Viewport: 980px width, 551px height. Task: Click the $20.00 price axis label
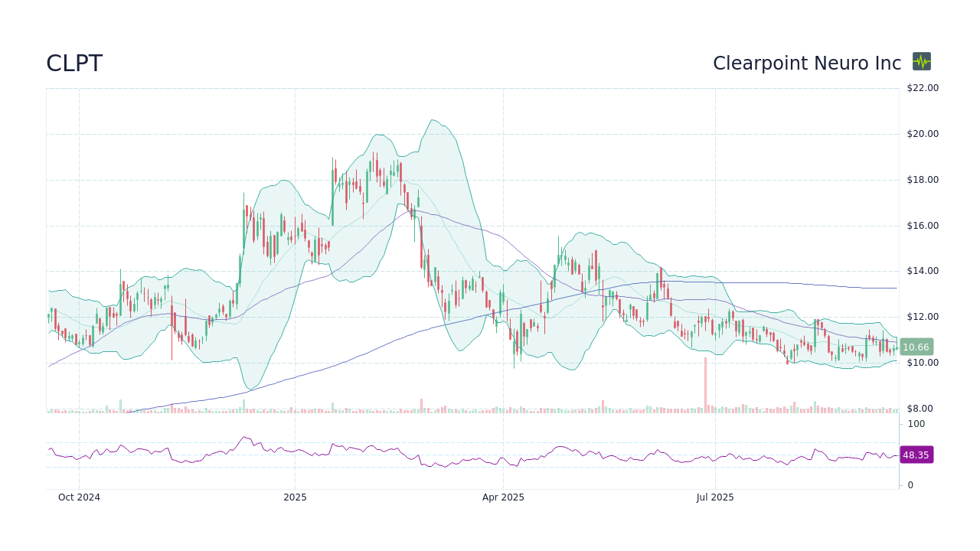923,134
